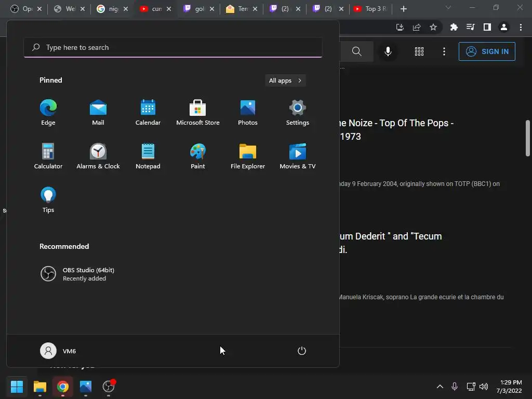Show hidden system tray icons

(x=440, y=387)
